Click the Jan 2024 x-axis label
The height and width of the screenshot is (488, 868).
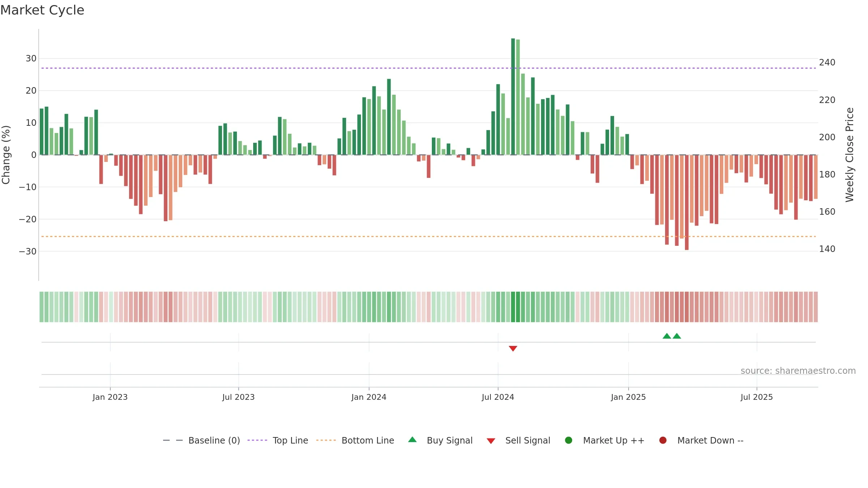(x=369, y=397)
